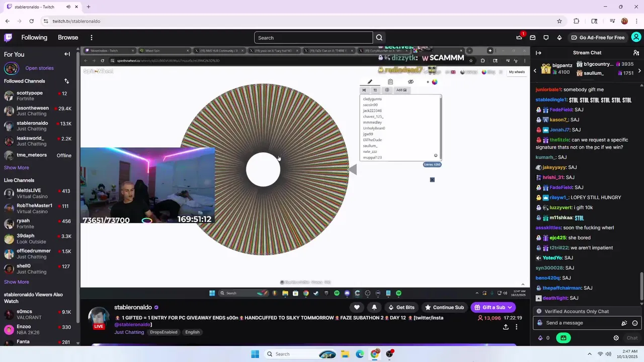The height and width of the screenshot is (362, 644).
Task: Reload the Twitch page
Action: pyautogui.click(x=31, y=21)
